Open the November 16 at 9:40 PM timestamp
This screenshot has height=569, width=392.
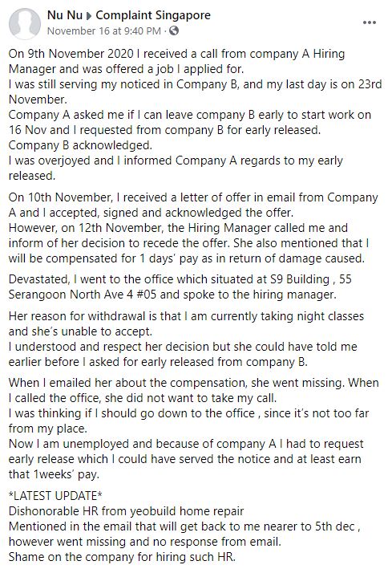104,30
